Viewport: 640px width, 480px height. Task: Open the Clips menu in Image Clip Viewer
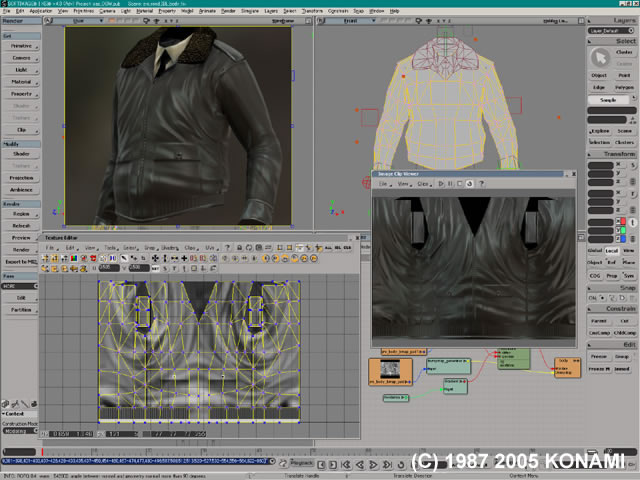pyautogui.click(x=423, y=184)
